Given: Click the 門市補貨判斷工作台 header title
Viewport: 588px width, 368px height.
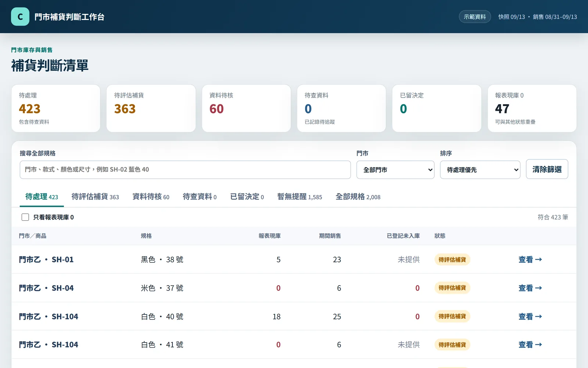Looking at the screenshot, I should click(69, 17).
